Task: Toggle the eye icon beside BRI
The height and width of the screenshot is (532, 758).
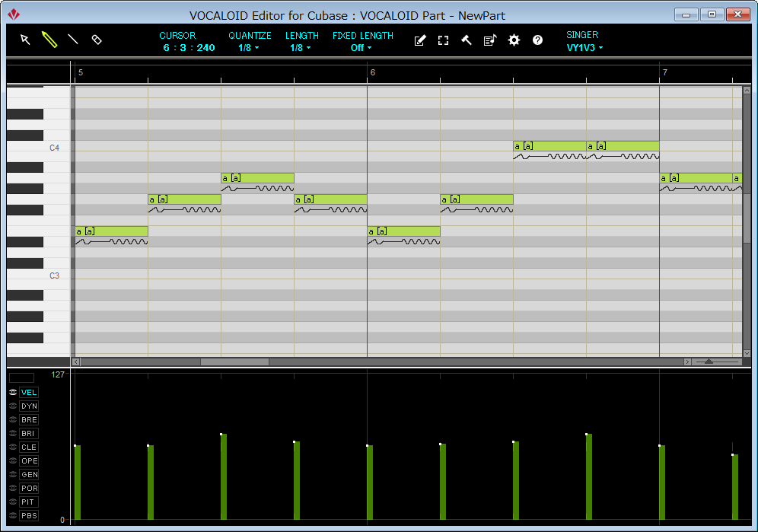Action: pyautogui.click(x=13, y=433)
